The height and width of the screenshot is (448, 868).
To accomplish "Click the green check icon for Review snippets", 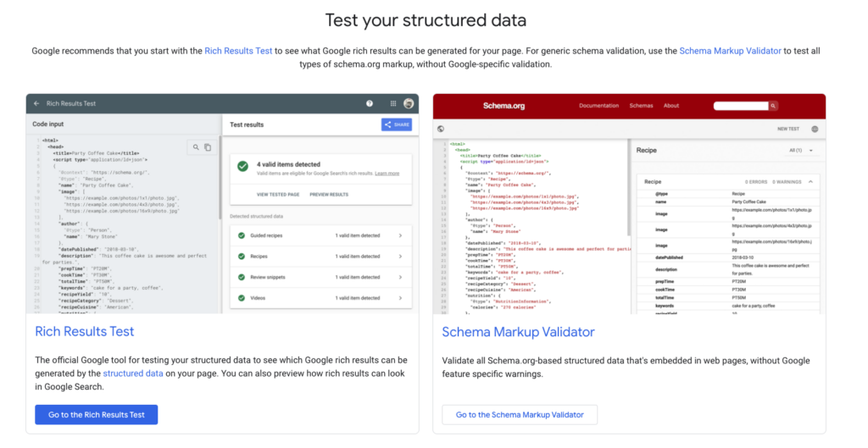I will point(242,277).
